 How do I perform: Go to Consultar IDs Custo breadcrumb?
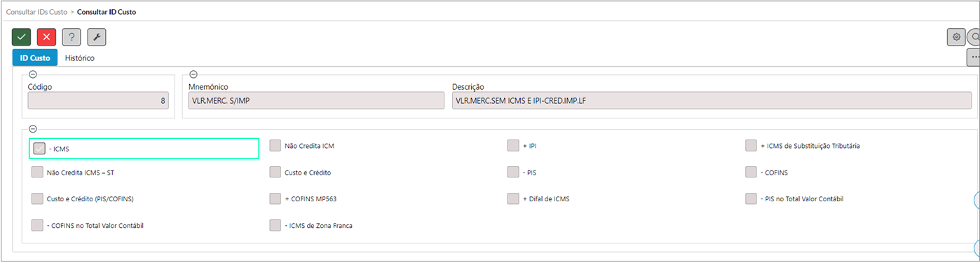pos(37,12)
